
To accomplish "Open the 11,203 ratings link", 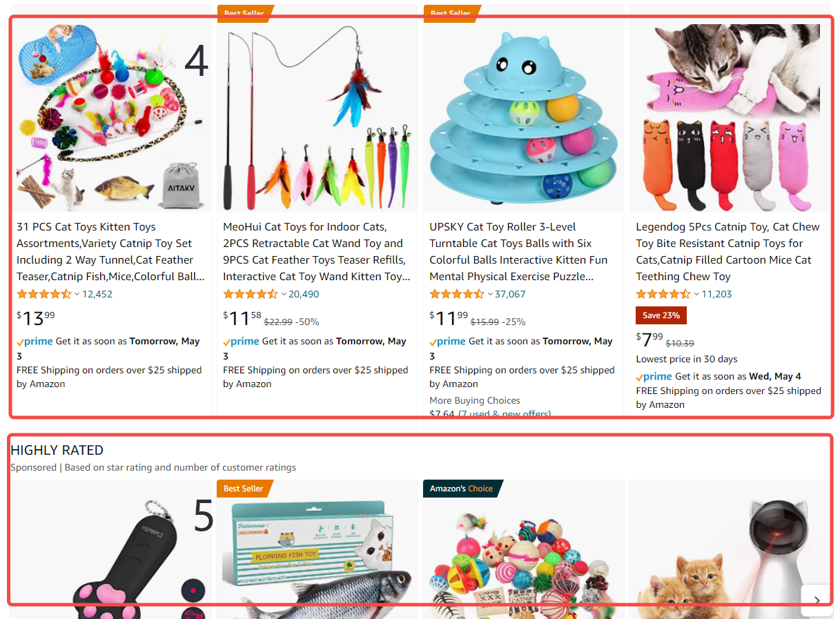I will click(717, 294).
